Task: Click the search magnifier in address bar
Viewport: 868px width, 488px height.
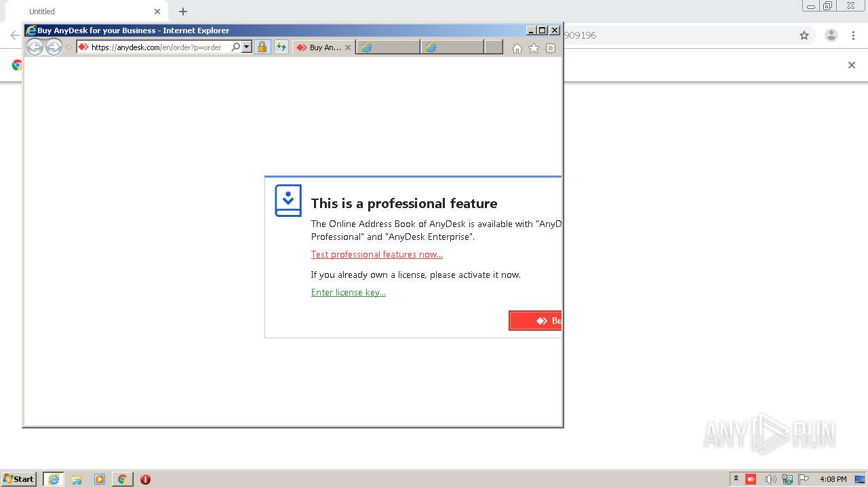Action: 236,47
